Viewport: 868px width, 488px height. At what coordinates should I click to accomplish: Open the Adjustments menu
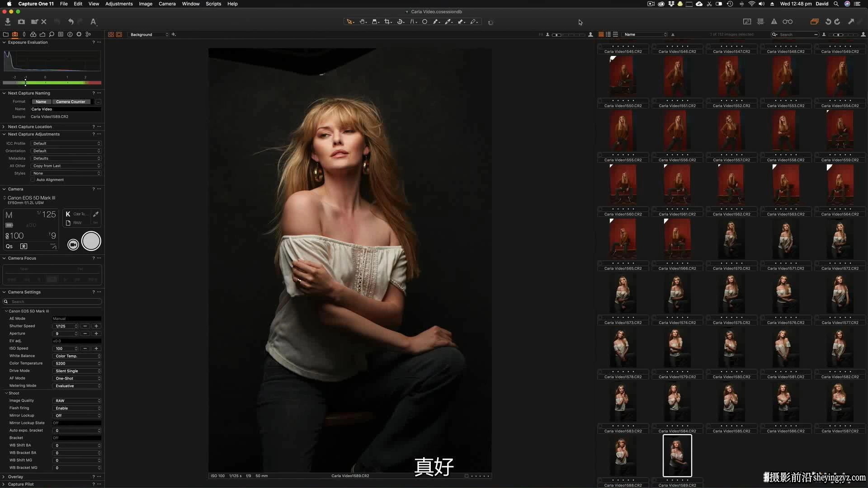(x=119, y=4)
